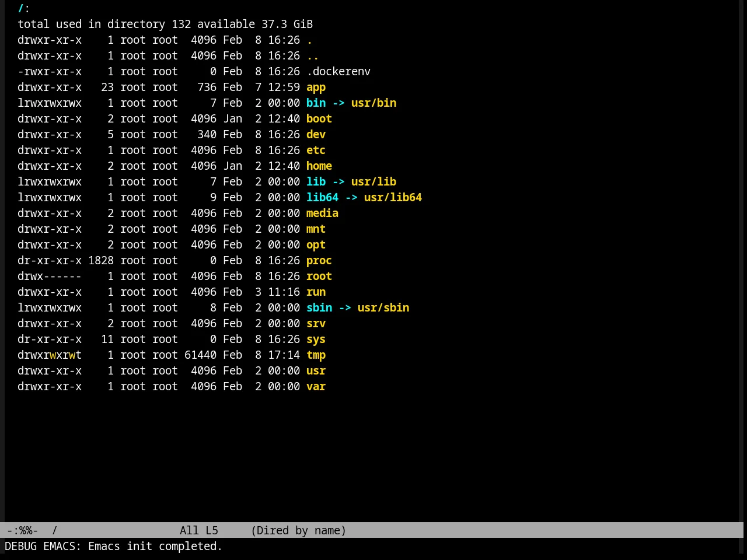Click the '%%' read-only status indicator
Image resolution: width=747 pixels, height=560 pixels.
pos(26,531)
